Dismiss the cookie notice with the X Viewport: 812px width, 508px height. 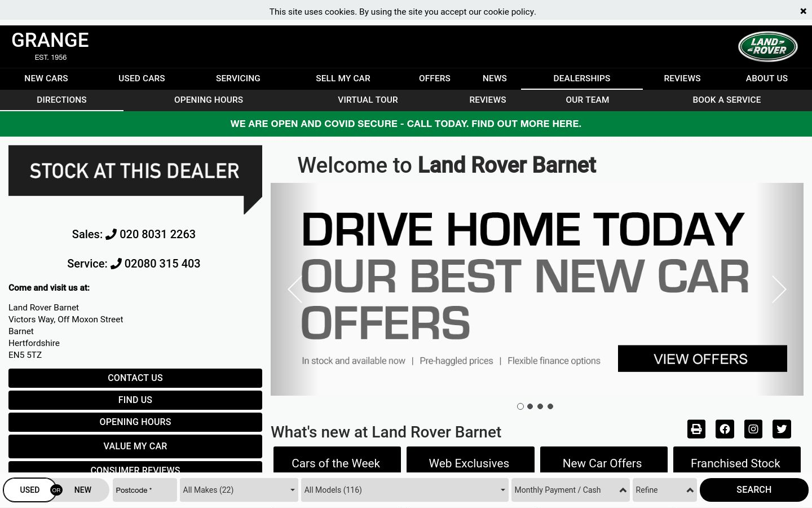coord(803,11)
